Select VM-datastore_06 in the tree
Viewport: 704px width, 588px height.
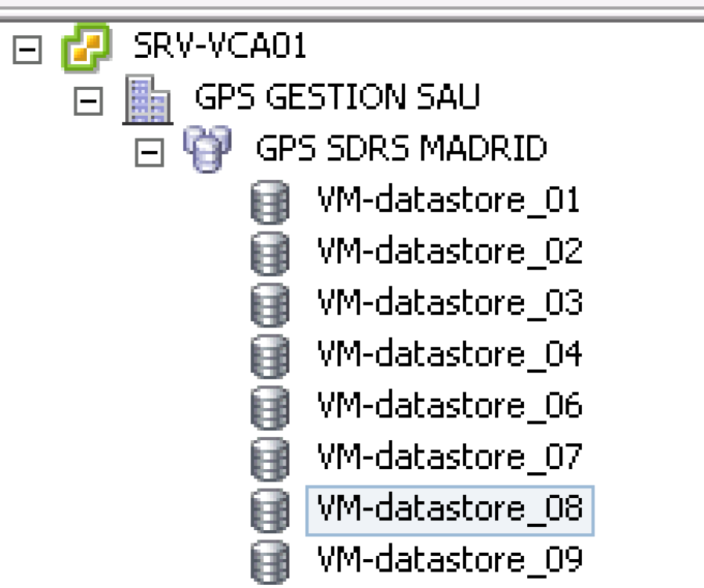tap(449, 406)
